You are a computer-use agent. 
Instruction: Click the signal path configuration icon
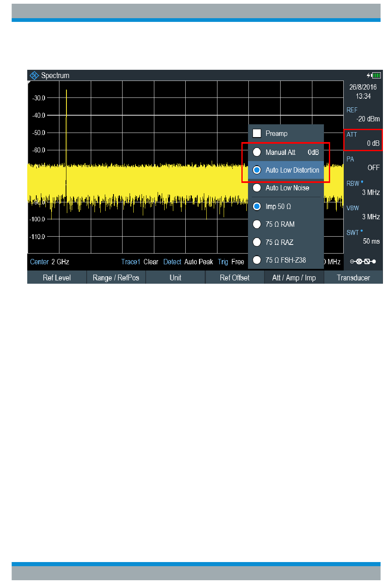363,261
